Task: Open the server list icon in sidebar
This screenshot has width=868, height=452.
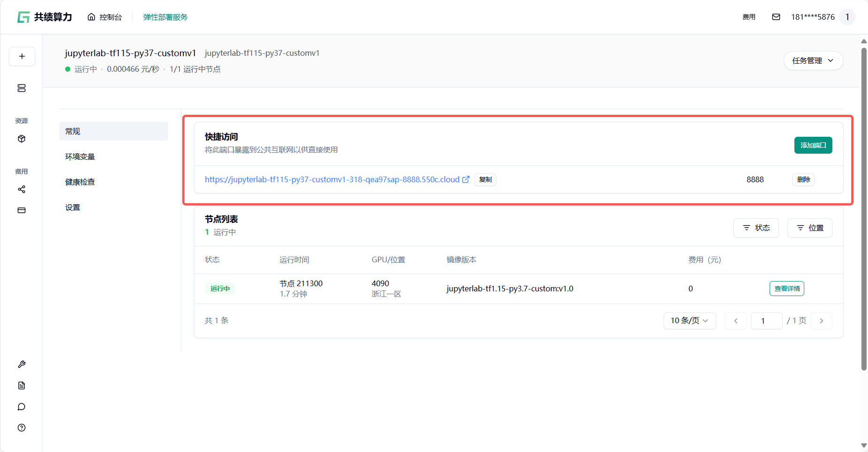Action: point(22,88)
